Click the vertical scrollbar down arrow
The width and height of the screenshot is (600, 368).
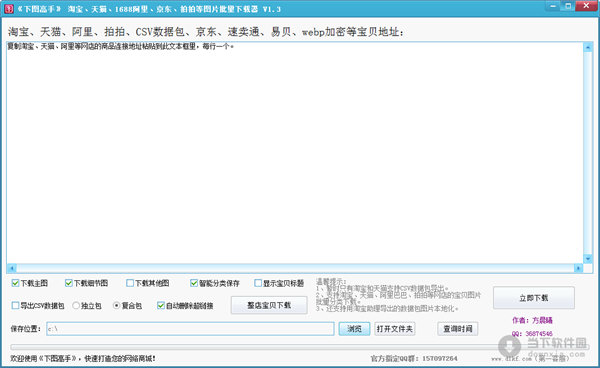tap(588, 259)
